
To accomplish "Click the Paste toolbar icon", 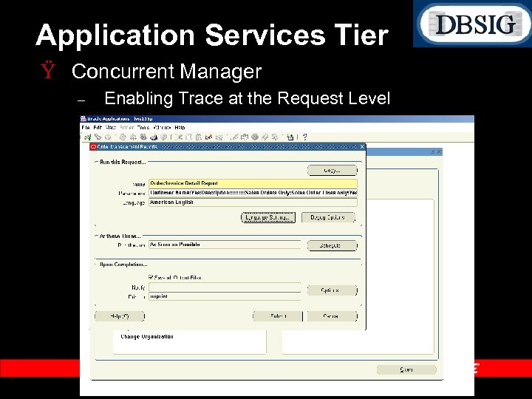I will (199, 137).
